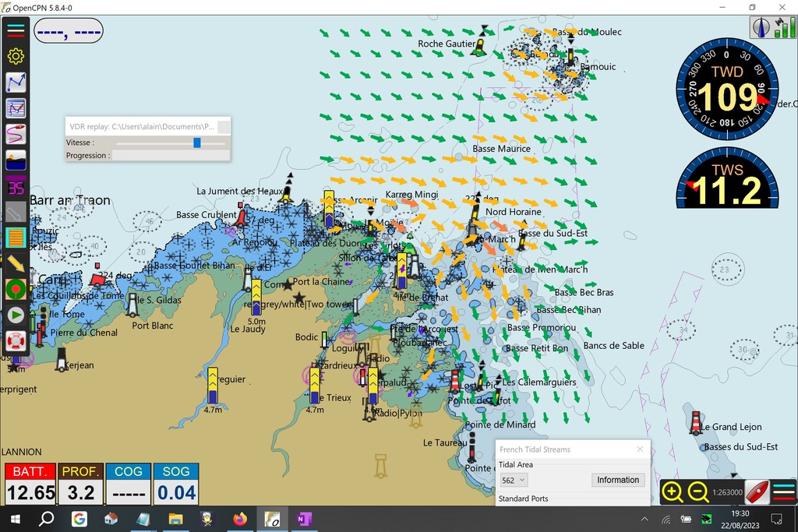Open the Windows notification center
This screenshot has height=532, width=798.
pos(777,520)
